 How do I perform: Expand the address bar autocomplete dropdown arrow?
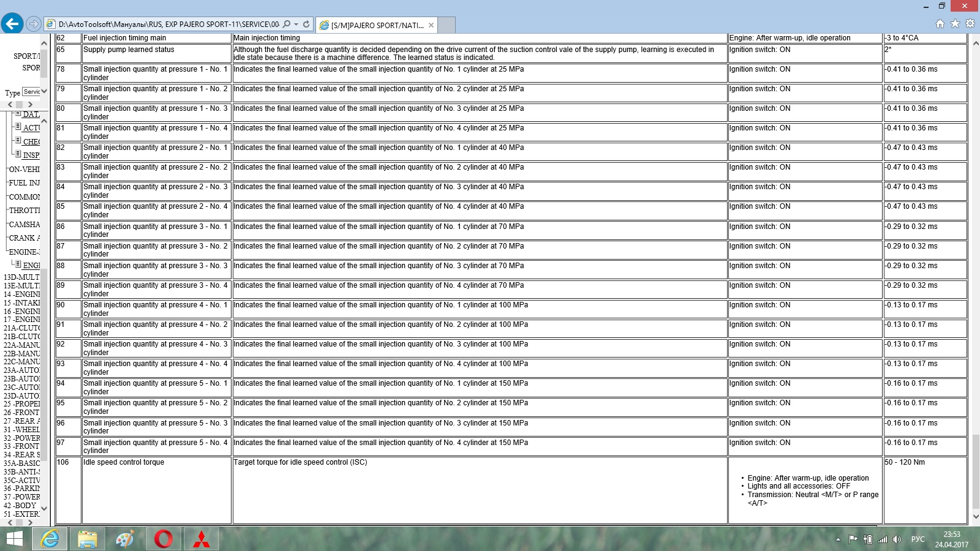pyautogui.click(x=296, y=24)
